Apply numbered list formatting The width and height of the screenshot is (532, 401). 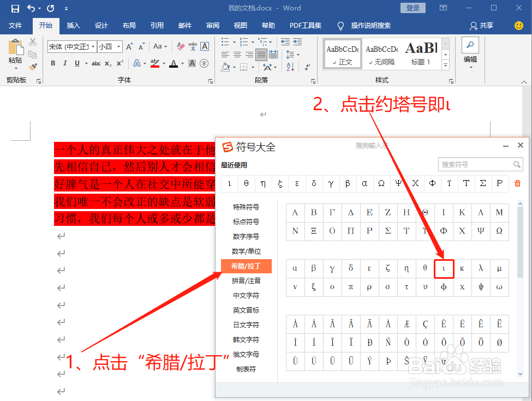tap(243, 42)
